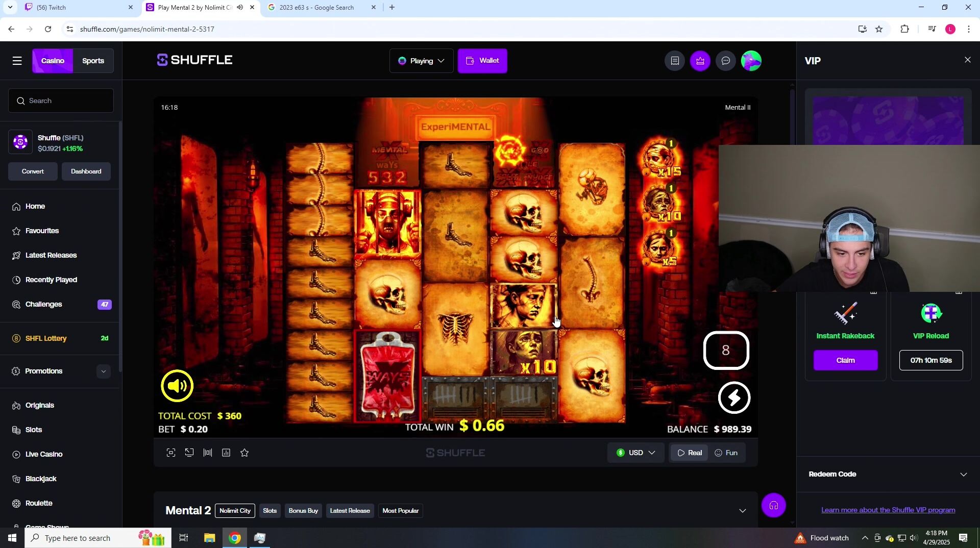Open the USD currency dropdown

635,453
